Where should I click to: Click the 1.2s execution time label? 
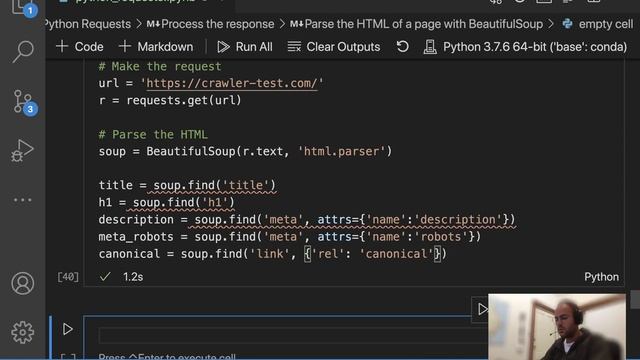[133, 277]
